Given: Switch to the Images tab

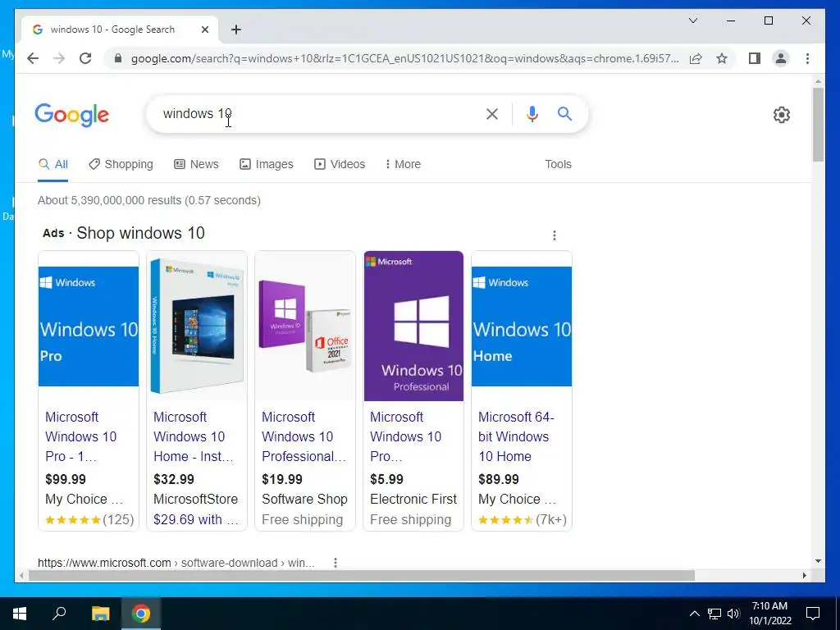Looking at the screenshot, I should (267, 164).
